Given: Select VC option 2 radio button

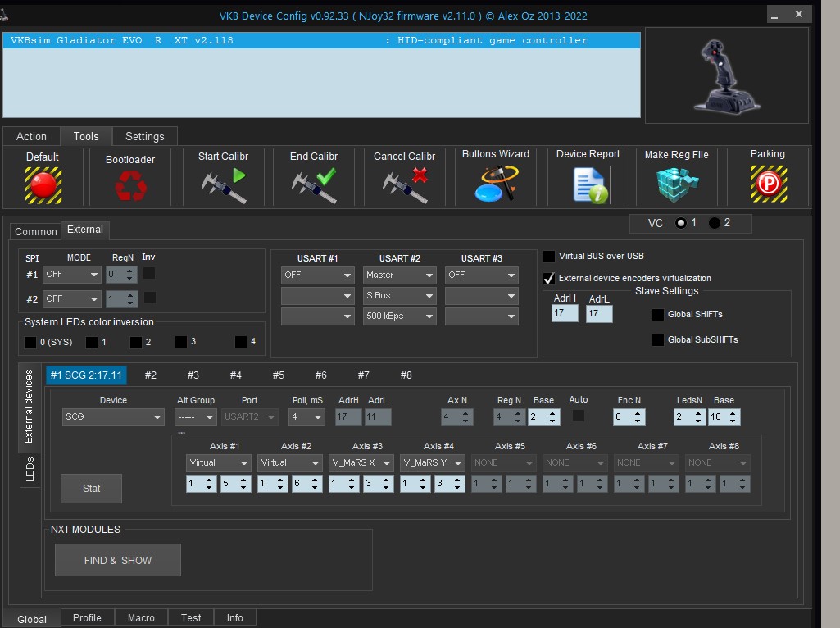Looking at the screenshot, I should pos(715,223).
